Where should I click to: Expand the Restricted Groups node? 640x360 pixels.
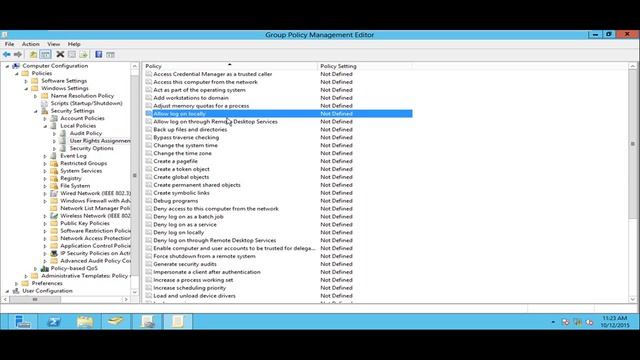45,164
